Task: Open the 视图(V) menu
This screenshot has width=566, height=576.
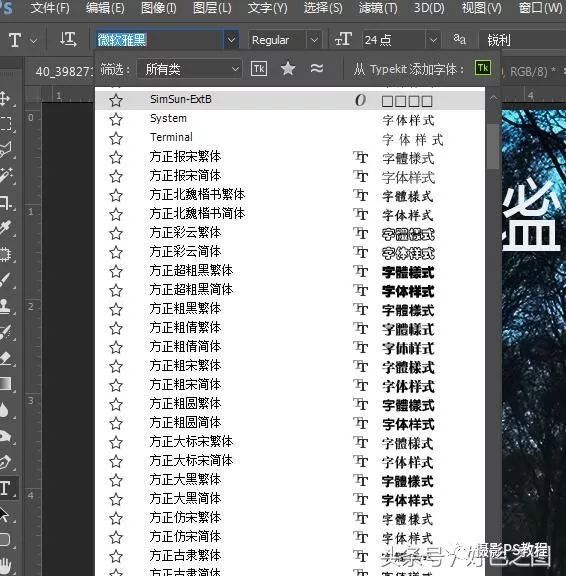Action: click(x=481, y=8)
